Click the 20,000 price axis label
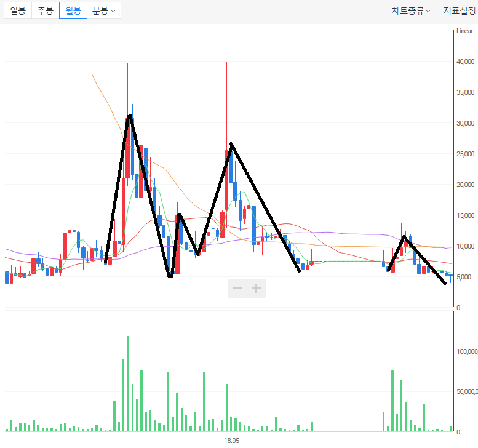The image size is (478, 448). click(x=465, y=185)
